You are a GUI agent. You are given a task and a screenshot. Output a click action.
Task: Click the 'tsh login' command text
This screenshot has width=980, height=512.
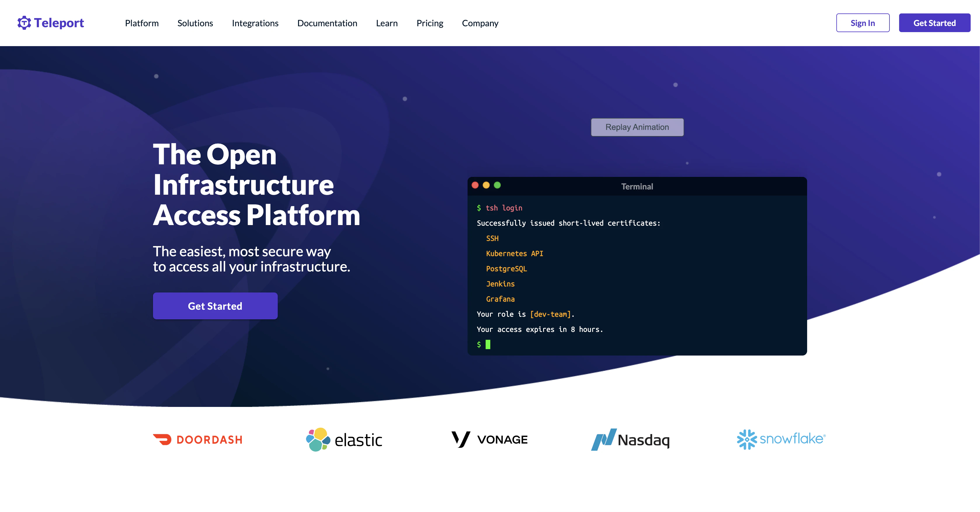pos(504,208)
